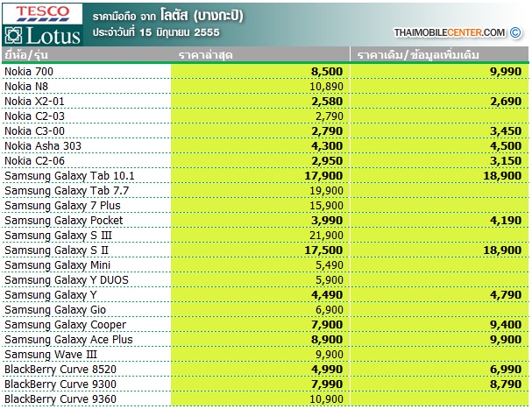Select Samsung Galaxy Mini name
Image resolution: width=532 pixels, height=409 pixels.
pyautogui.click(x=57, y=265)
